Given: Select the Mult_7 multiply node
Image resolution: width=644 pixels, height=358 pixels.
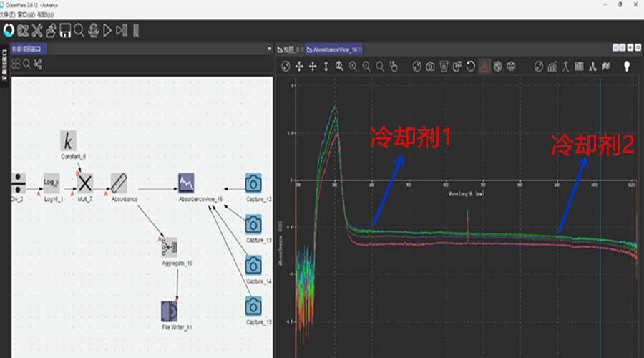Looking at the screenshot, I should [x=86, y=182].
